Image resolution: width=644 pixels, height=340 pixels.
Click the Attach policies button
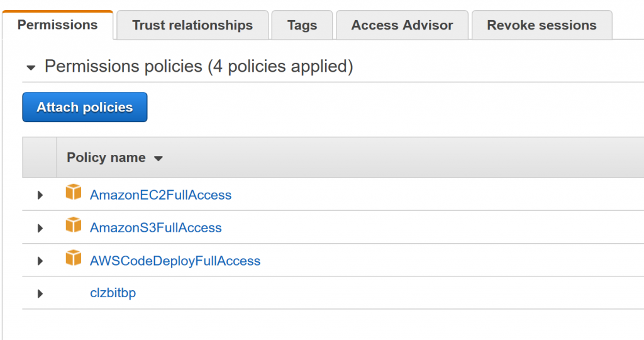85,107
